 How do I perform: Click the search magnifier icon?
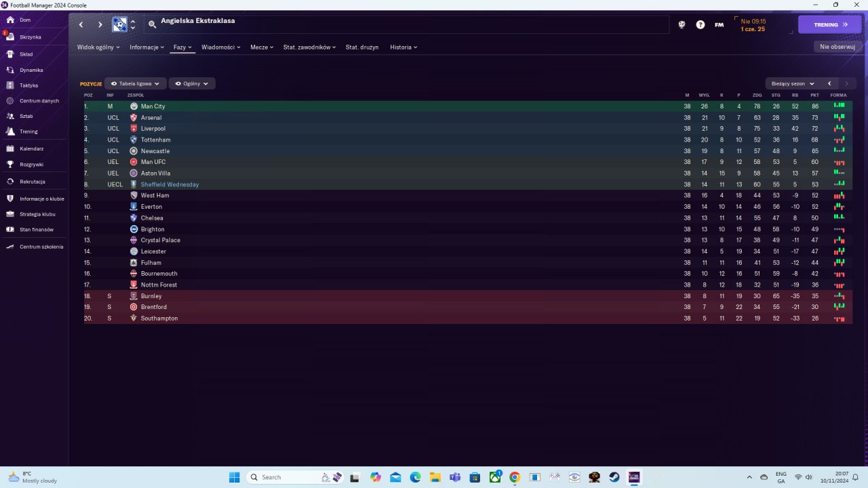pos(153,24)
